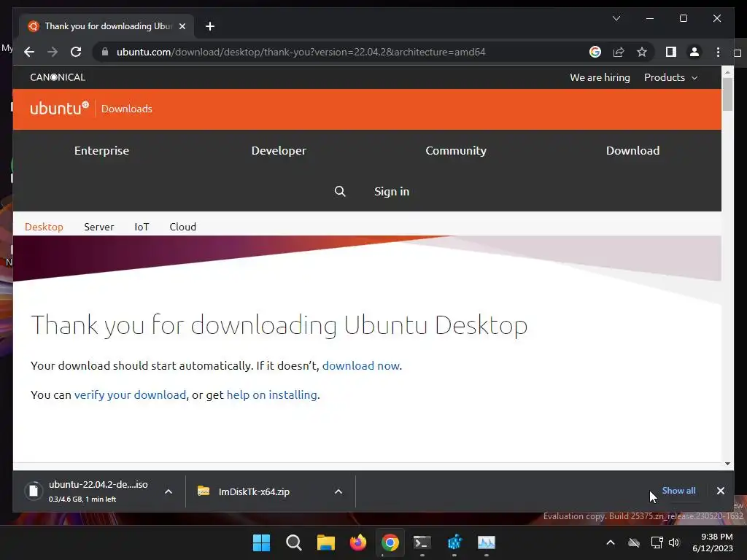The image size is (747, 560).
Task: Open ImDiskTk-x64.zip download
Action: 253,491
